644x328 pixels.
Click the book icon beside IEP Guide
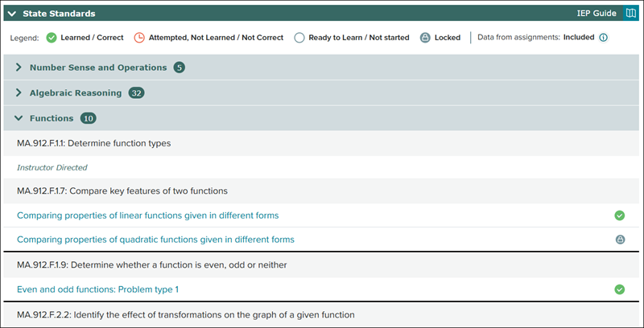pyautogui.click(x=630, y=14)
